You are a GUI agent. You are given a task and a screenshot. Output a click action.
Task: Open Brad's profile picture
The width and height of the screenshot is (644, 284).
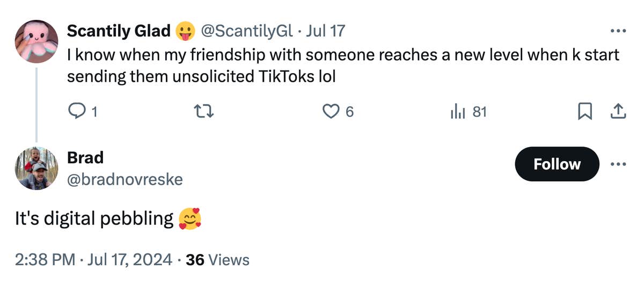click(x=36, y=168)
